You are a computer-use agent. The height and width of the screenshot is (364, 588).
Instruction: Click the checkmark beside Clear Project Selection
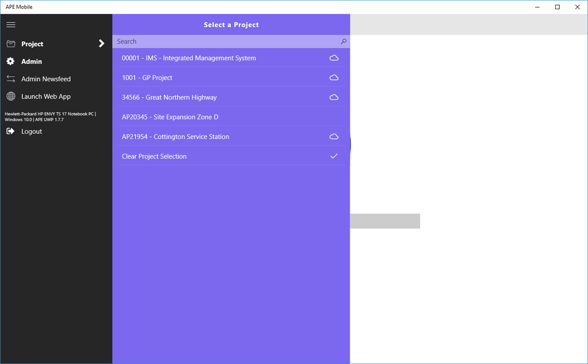point(334,156)
